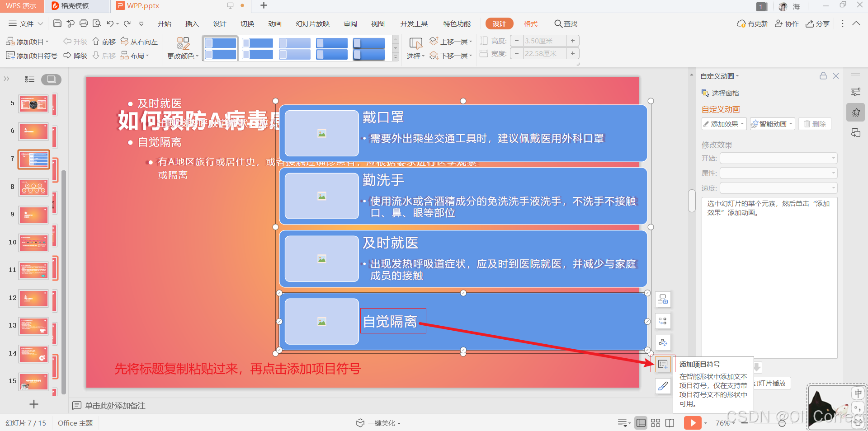Decrease width with minus stepper

(x=517, y=53)
